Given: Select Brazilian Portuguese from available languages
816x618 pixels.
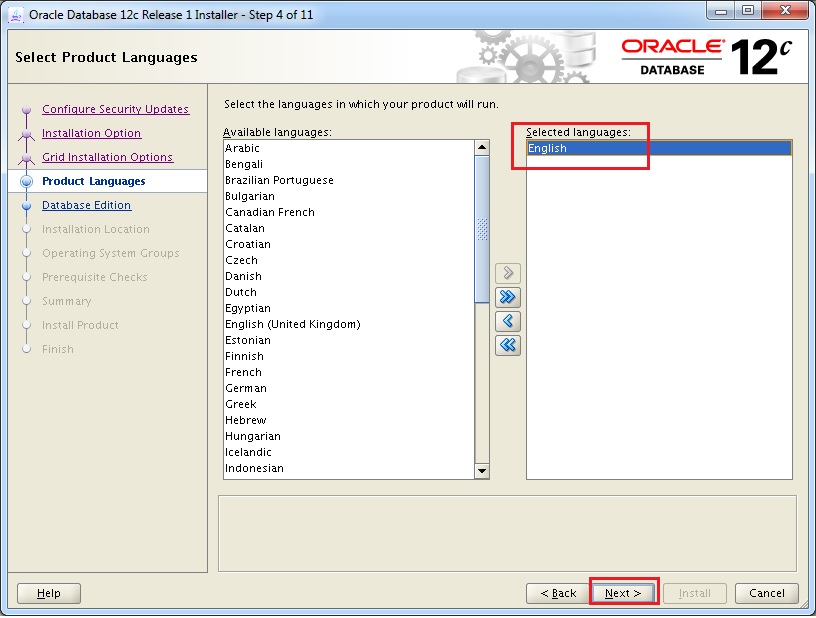Looking at the screenshot, I should point(279,180).
